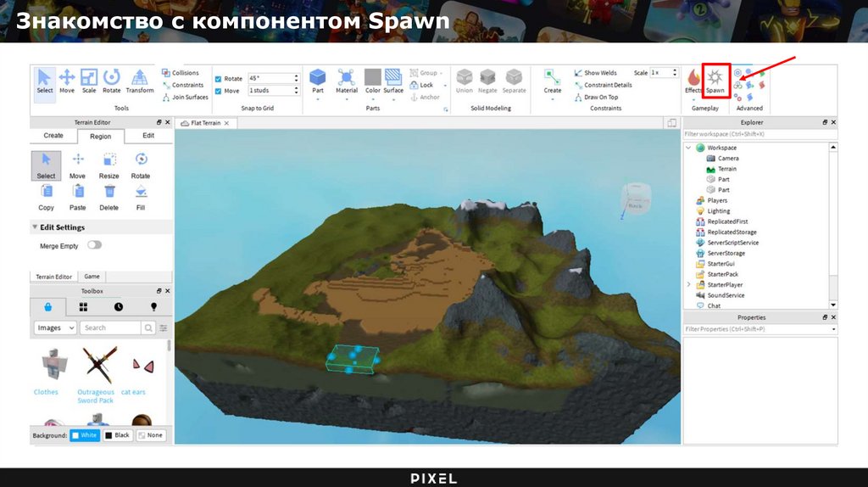Screen dimensions: 868x487
Task: Click the region Fill tool
Action: point(141,198)
